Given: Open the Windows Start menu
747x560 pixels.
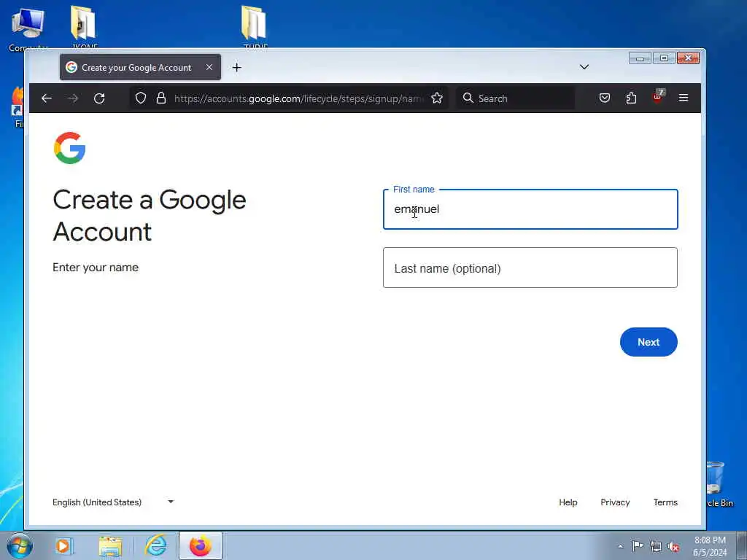Looking at the screenshot, I should 20,545.
